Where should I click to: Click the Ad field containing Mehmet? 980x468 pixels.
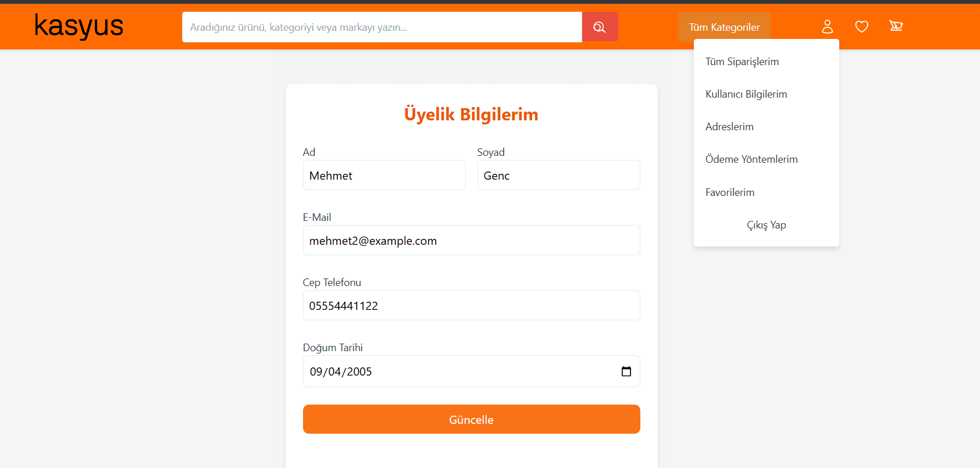click(x=384, y=176)
